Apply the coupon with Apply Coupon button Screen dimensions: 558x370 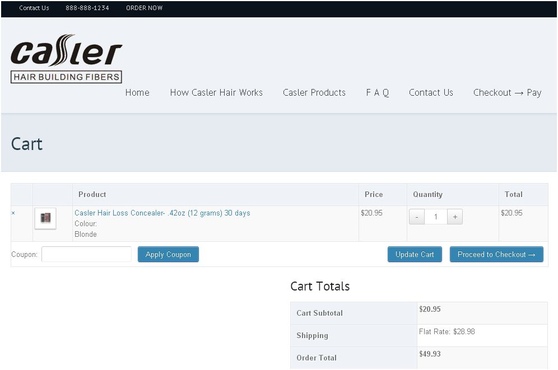(168, 254)
